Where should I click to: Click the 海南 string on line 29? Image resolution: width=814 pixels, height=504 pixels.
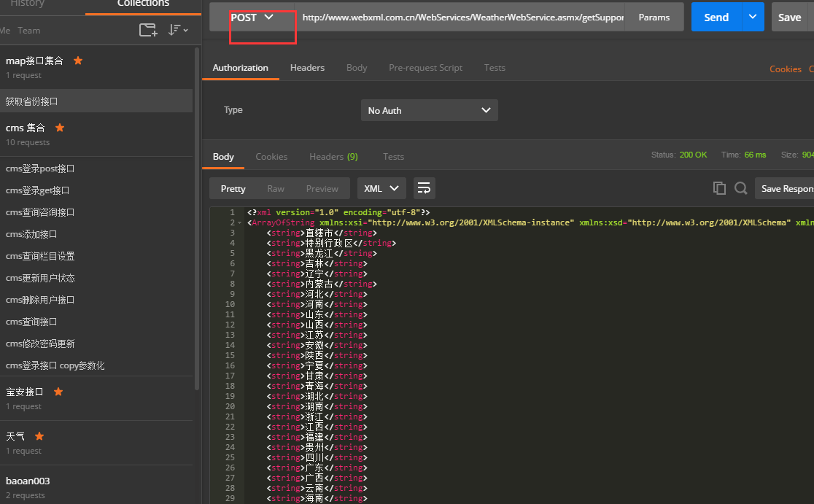click(314, 498)
